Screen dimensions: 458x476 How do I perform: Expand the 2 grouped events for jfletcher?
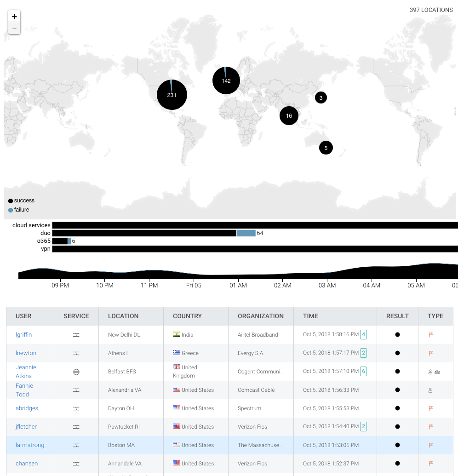point(363,426)
